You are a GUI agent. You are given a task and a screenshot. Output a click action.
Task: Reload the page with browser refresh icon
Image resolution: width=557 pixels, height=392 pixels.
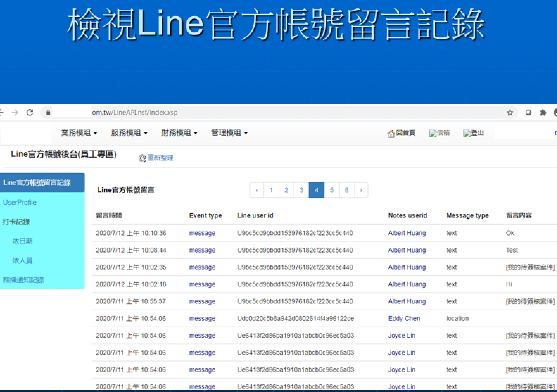[x=30, y=113]
